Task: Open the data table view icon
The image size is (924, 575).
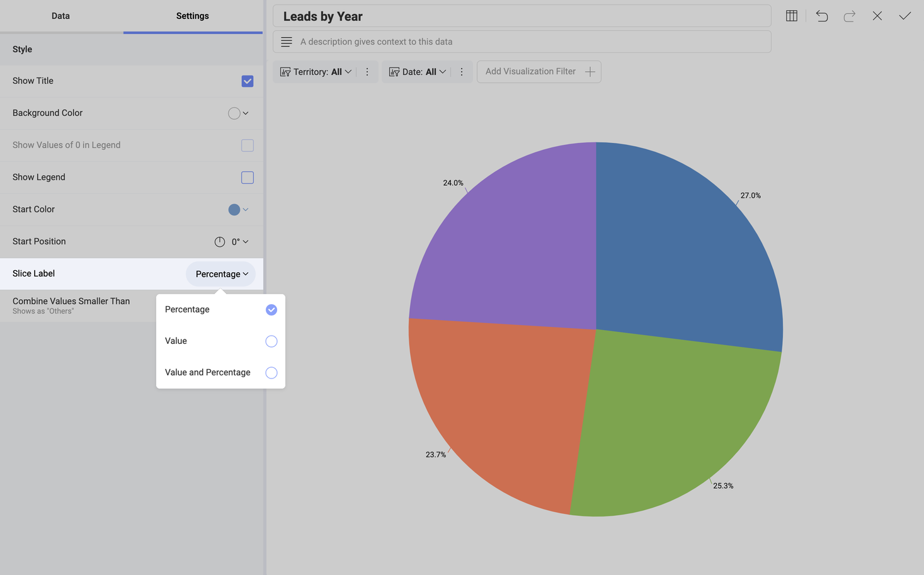Action: [792, 16]
